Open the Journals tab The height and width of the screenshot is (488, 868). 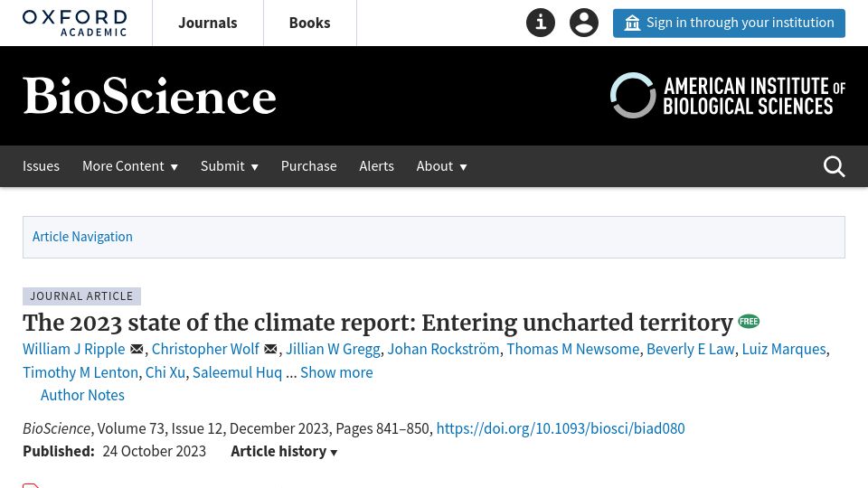[x=208, y=23]
